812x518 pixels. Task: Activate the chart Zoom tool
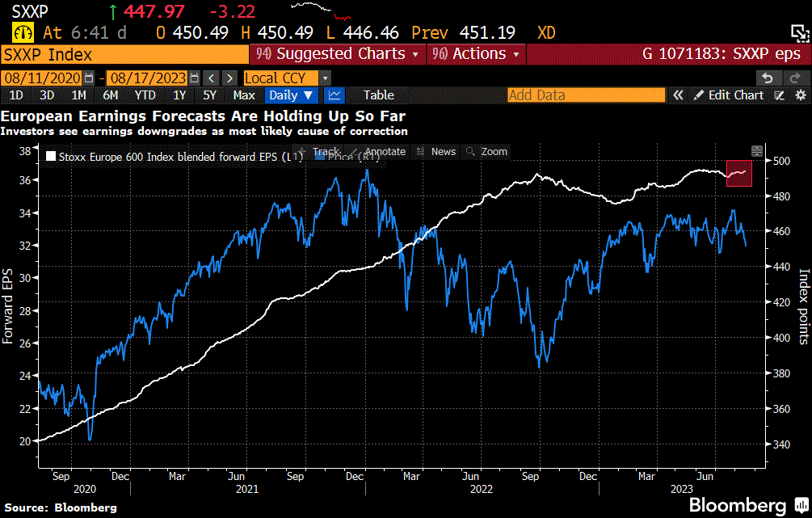486,152
